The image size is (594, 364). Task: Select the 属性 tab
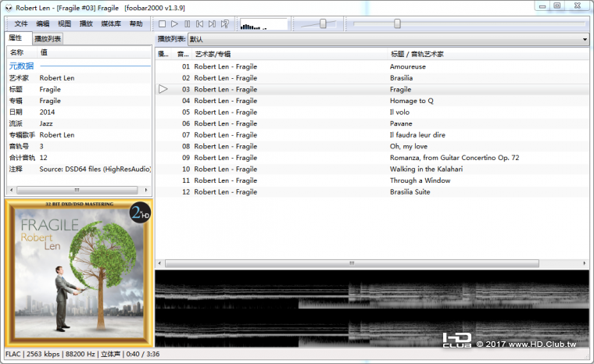coord(16,38)
